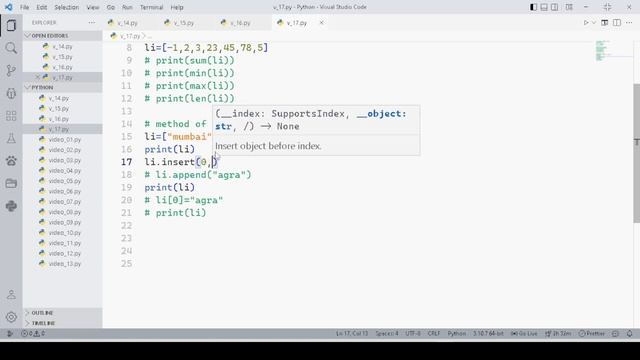Switch to v_16.py editor tab

240,23
